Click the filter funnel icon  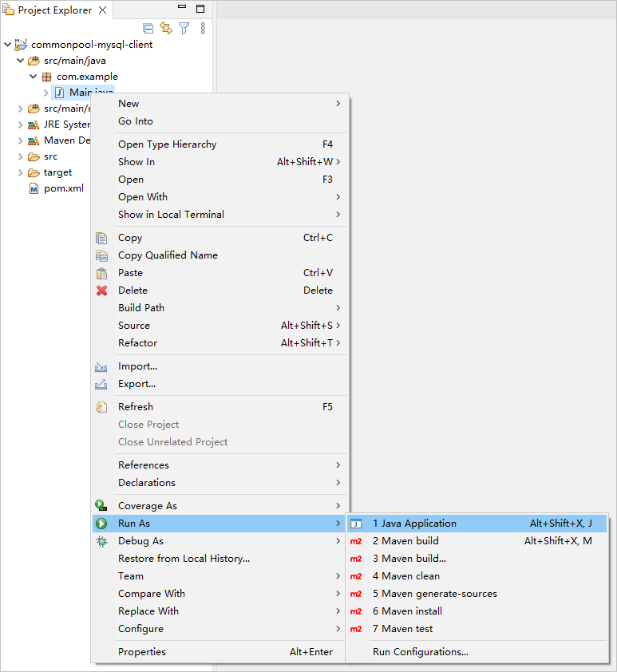pyautogui.click(x=184, y=28)
